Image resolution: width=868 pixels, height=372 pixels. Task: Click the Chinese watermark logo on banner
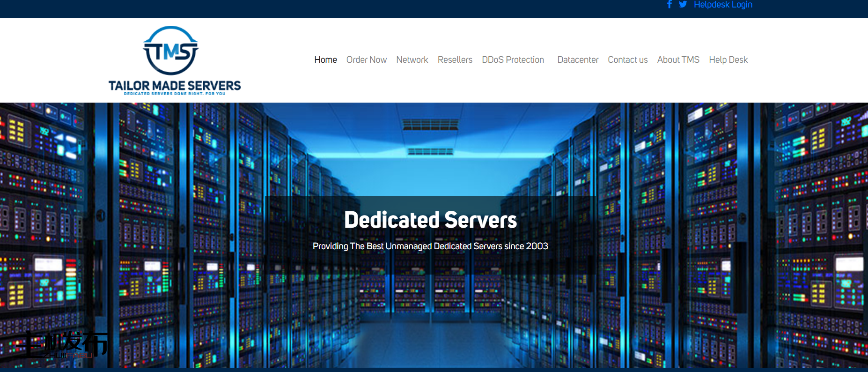tap(63, 345)
